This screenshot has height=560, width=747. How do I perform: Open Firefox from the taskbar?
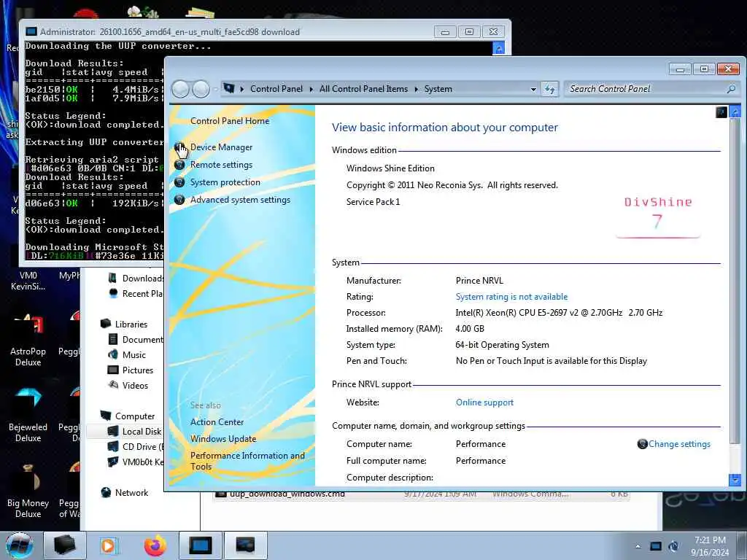(155, 545)
